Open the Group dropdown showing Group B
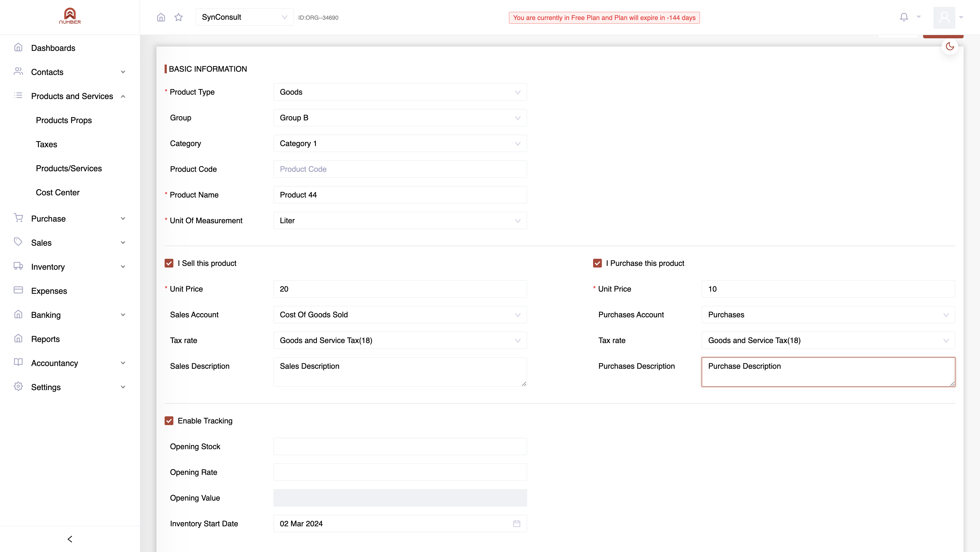The width and height of the screenshot is (980, 552). 400,118
